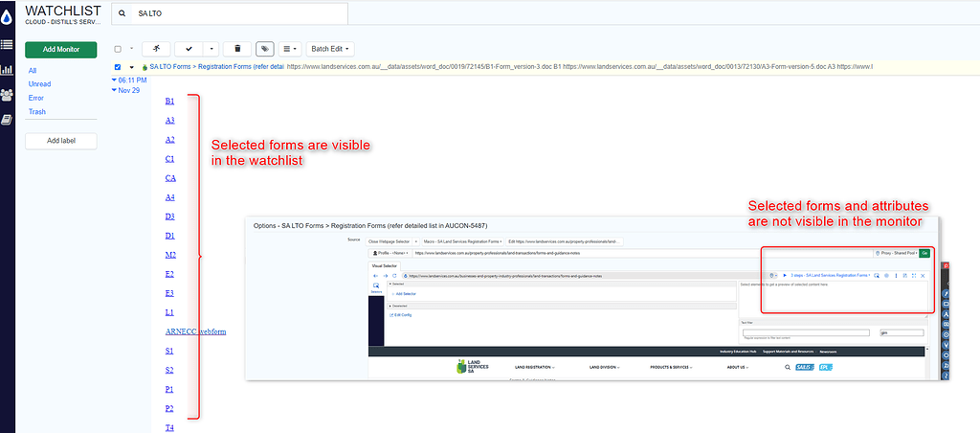This screenshot has width=980, height=433.
Task: Click the checkmark mark-as-read button
Action: click(x=189, y=49)
